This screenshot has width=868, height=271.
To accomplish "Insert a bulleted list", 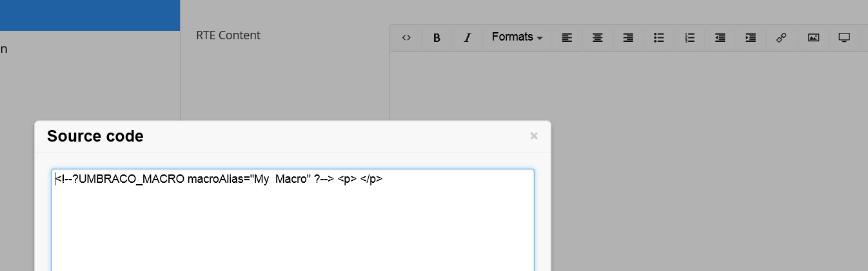I will tap(659, 37).
